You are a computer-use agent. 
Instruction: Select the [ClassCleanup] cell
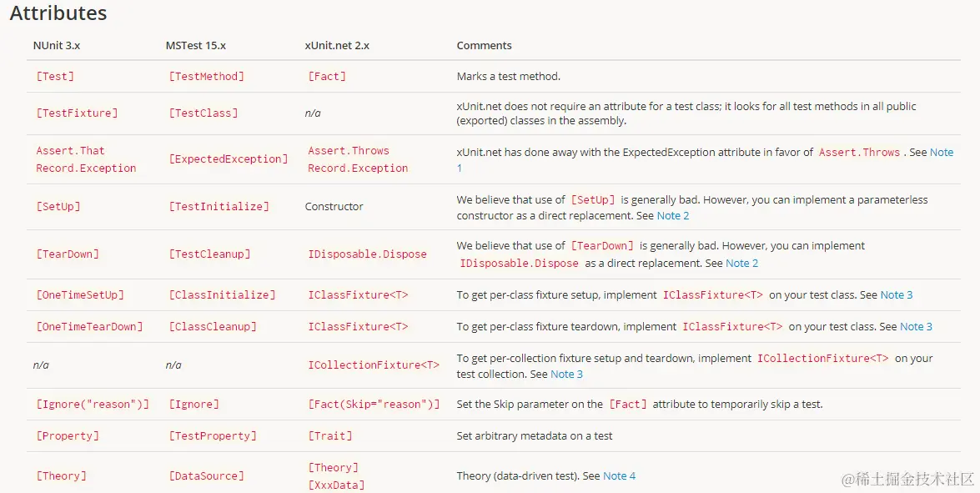[213, 327]
